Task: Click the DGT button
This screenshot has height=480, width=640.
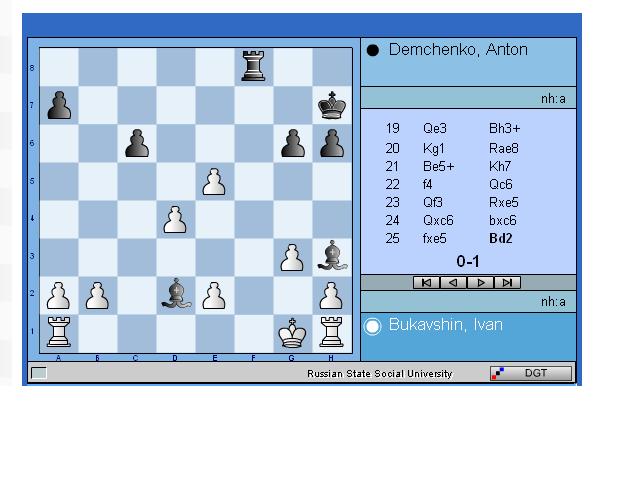Action: coord(531,373)
